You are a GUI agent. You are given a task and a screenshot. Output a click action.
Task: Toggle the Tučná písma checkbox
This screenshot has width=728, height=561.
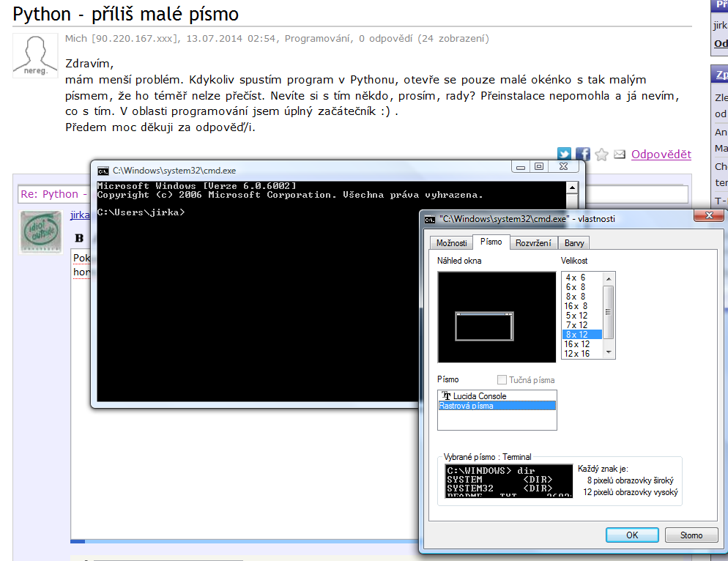pos(502,380)
